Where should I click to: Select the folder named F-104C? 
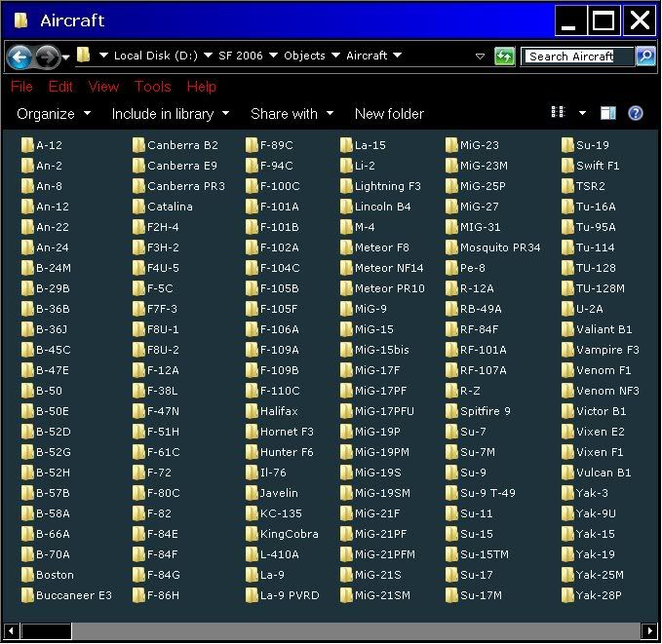coord(273,268)
